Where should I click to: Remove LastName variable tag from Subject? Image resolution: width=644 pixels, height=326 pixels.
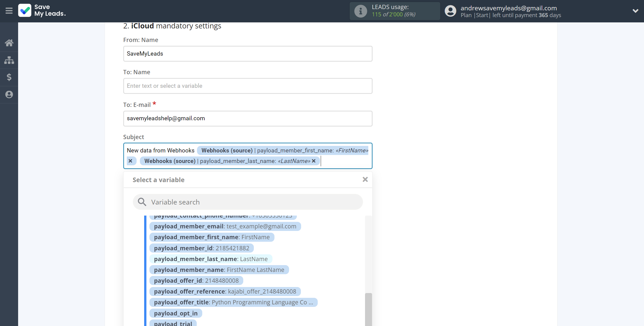(x=314, y=161)
